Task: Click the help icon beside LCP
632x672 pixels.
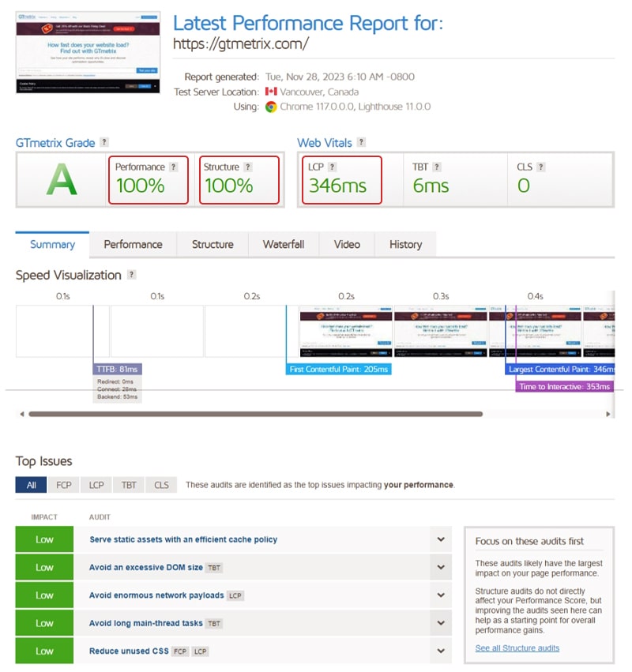Action: point(332,167)
